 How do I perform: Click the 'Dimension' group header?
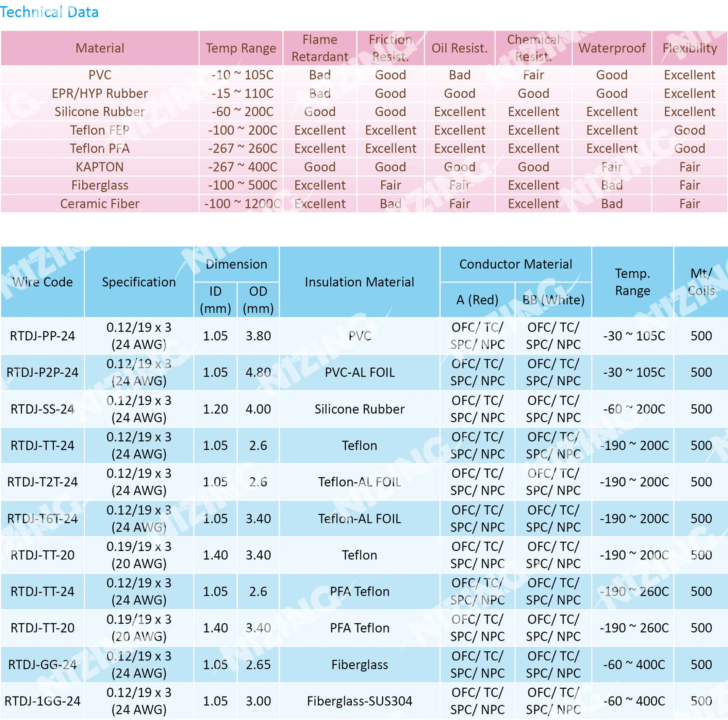point(236,264)
